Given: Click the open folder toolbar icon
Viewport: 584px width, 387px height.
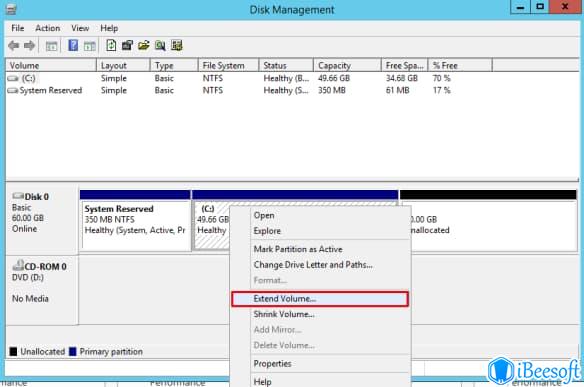Looking at the screenshot, I should [x=144, y=45].
